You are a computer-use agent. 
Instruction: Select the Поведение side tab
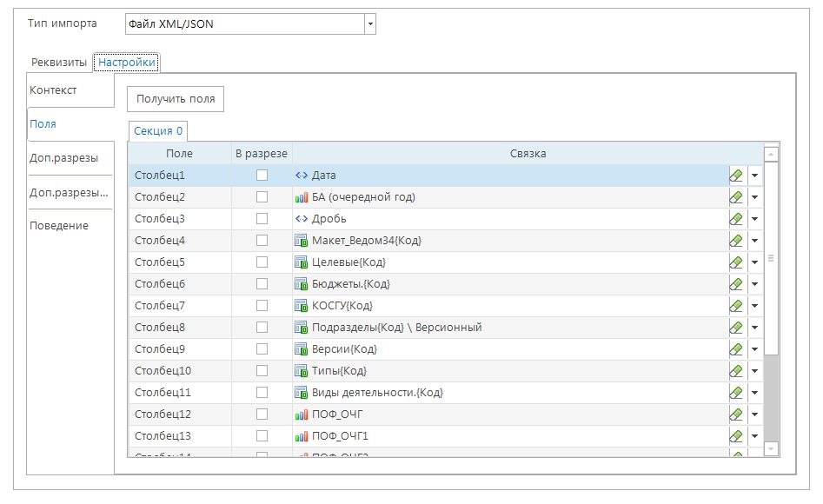click(x=59, y=226)
